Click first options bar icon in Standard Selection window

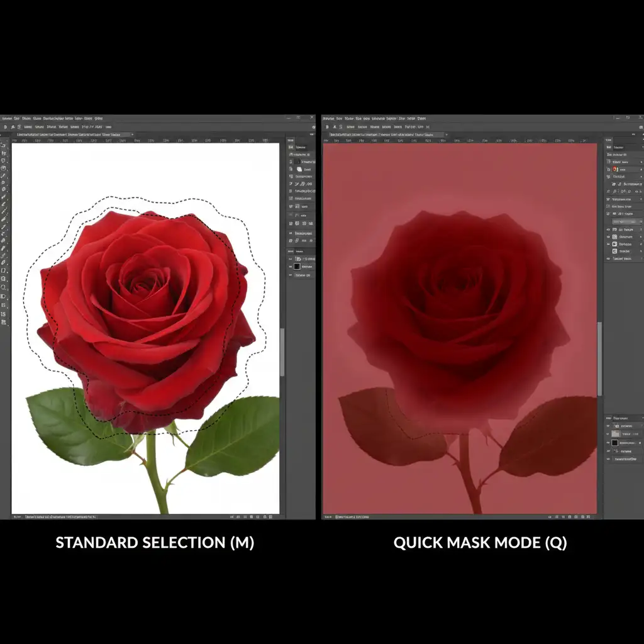click(x=5, y=127)
